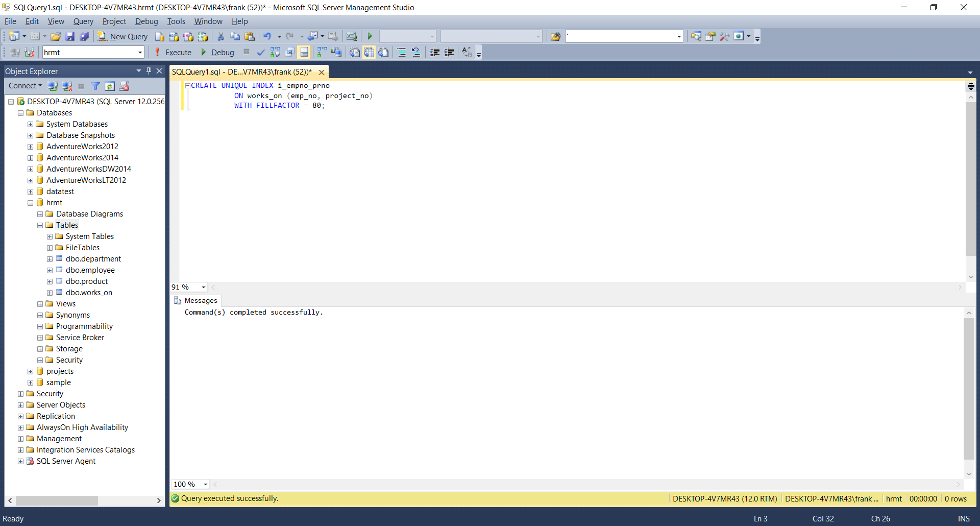Open the File menu

[x=10, y=21]
